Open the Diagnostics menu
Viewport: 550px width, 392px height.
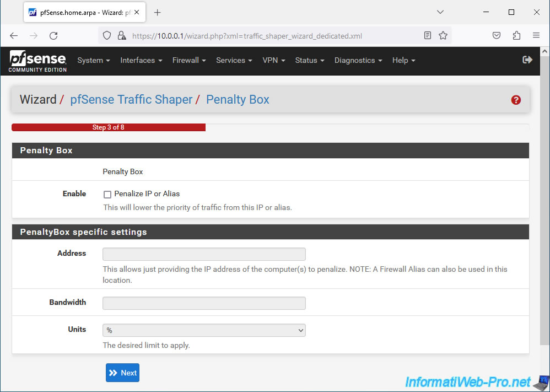click(358, 60)
